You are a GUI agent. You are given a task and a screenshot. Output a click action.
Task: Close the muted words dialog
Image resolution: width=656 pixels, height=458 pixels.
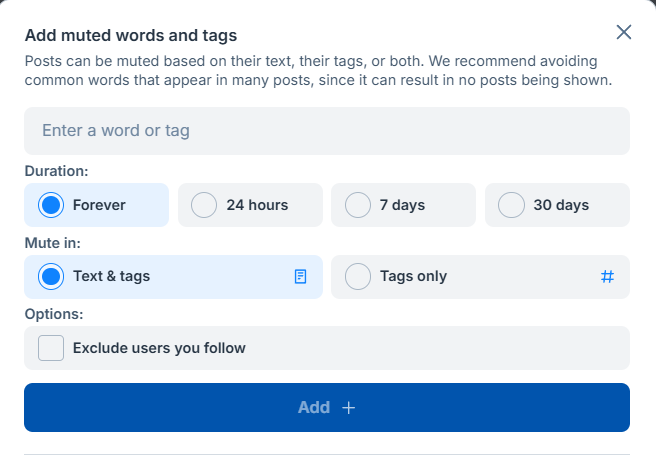(x=624, y=32)
